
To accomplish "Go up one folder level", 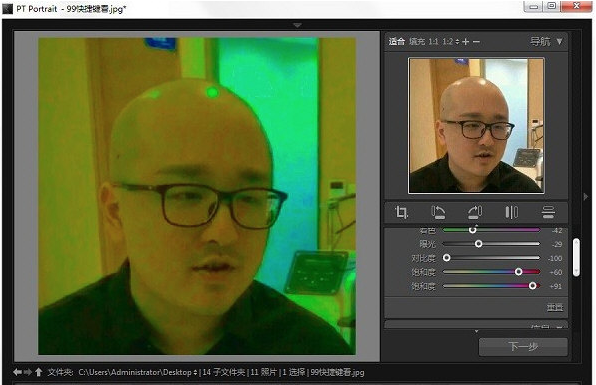I will [38, 372].
